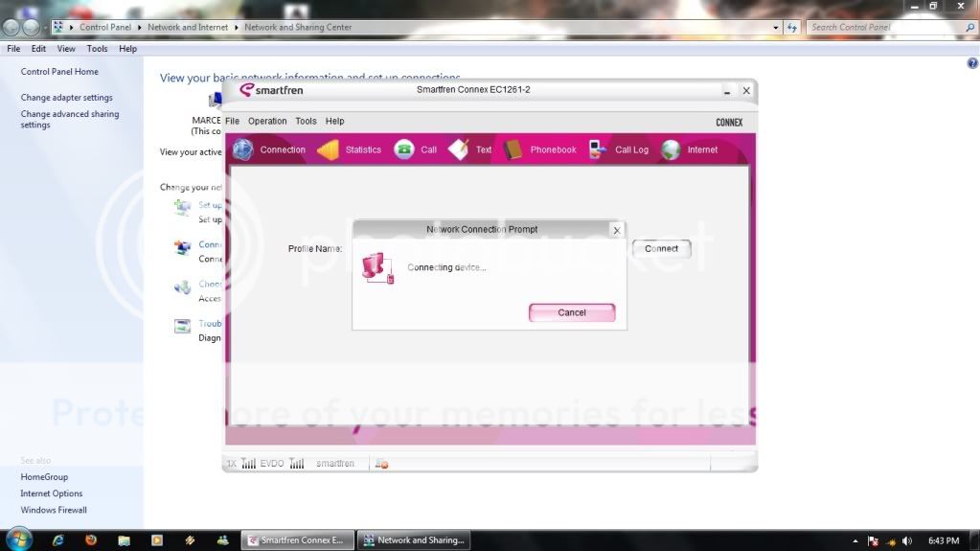
Task: Launch Internet Explorer from taskbar
Action: (58, 540)
